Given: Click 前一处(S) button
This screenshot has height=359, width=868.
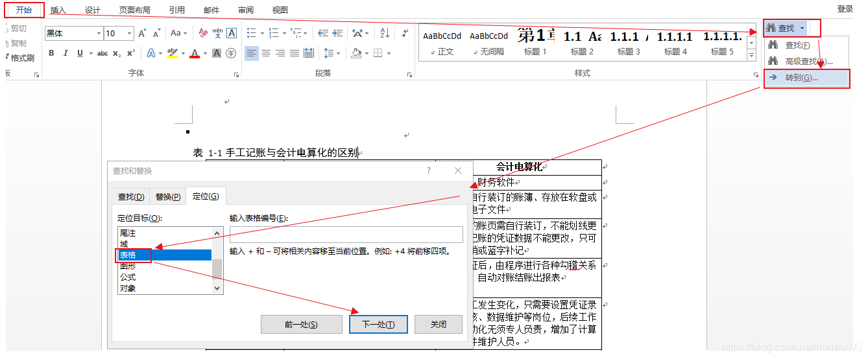Looking at the screenshot, I should pyautogui.click(x=301, y=324).
